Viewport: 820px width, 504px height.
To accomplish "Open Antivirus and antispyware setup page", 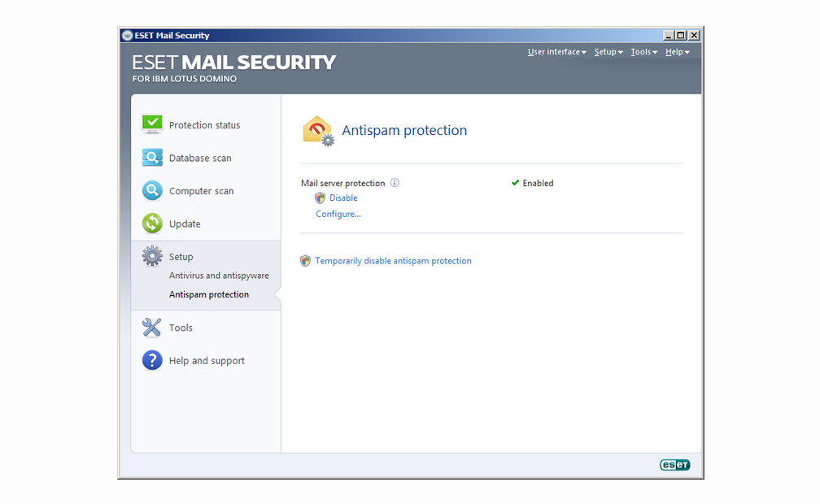I will pyautogui.click(x=219, y=275).
